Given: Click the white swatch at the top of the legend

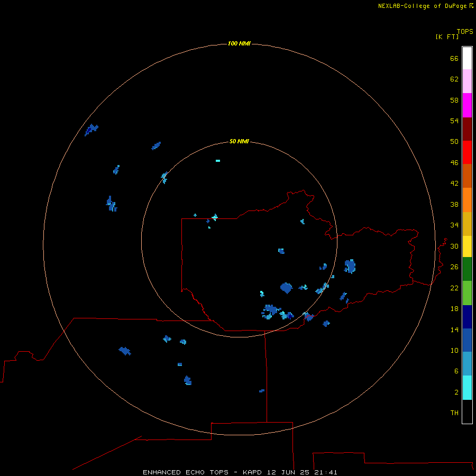Looking at the screenshot, I should [x=467, y=58].
